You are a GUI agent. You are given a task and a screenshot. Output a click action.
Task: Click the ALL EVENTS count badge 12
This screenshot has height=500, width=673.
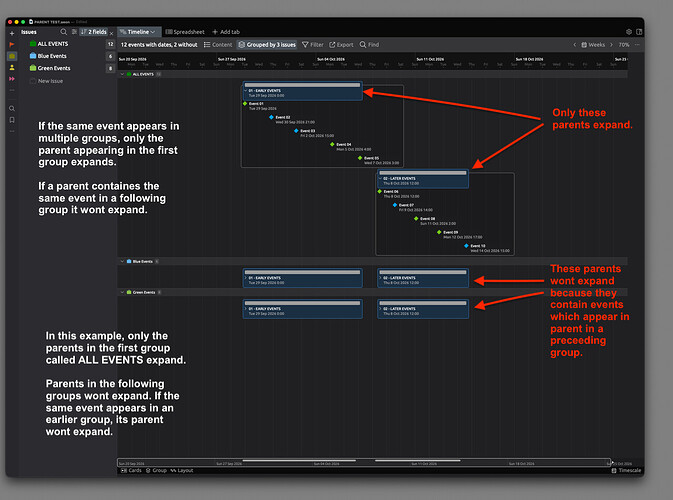pyautogui.click(x=110, y=44)
